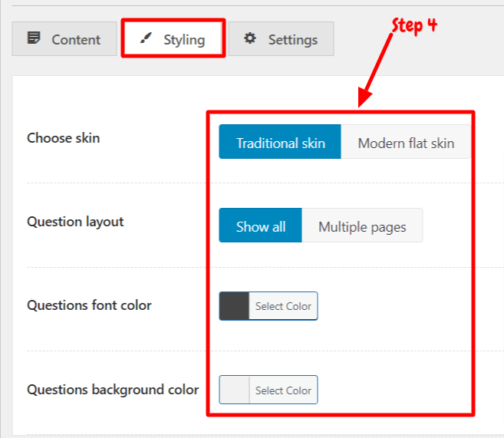Click the dark Questions font color swatch
Screen dimensions: 504x438
(234, 306)
